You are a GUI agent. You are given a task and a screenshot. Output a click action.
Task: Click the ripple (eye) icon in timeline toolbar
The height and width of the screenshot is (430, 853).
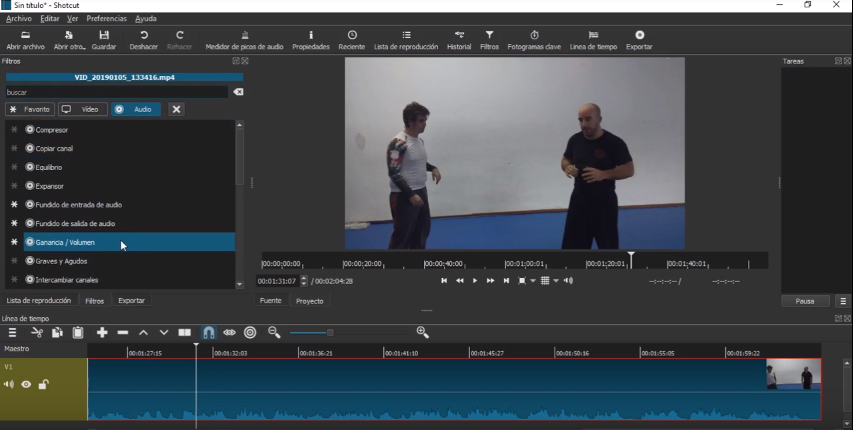(229, 332)
